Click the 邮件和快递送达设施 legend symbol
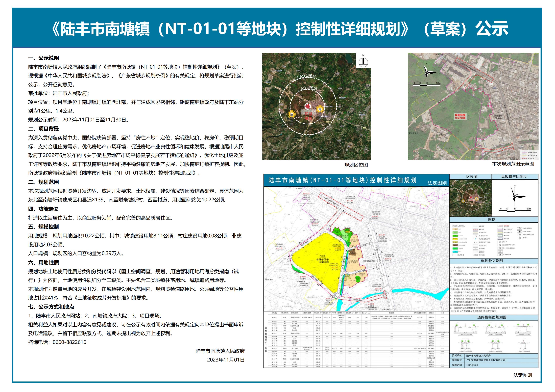Screen dimensions: 555x392 (500, 248)
